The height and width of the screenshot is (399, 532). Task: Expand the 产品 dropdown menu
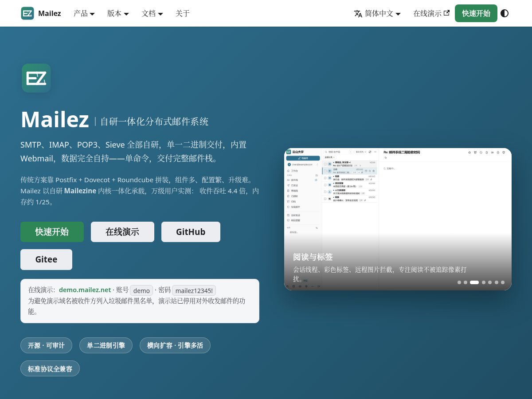click(x=84, y=13)
